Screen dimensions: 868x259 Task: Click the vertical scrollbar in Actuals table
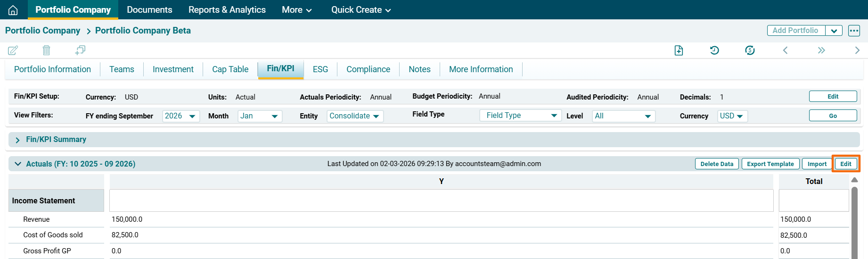coord(854,222)
